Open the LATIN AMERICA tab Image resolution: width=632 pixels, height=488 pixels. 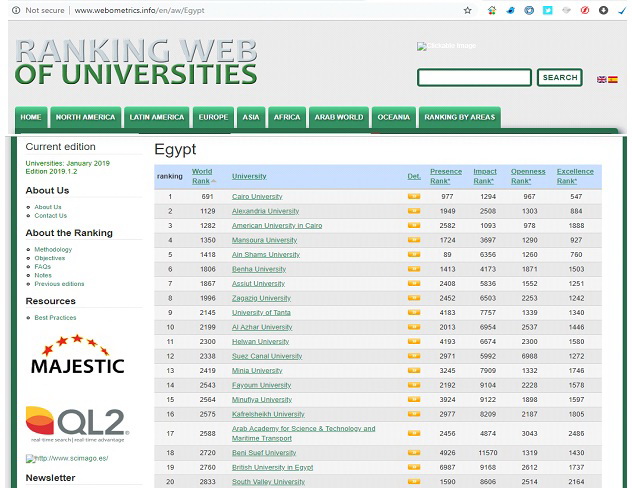click(x=157, y=117)
